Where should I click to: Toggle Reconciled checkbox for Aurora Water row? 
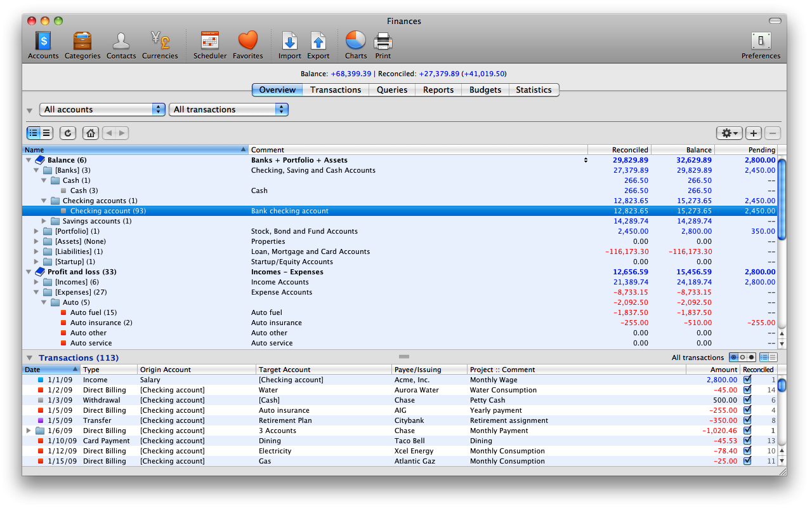point(747,390)
